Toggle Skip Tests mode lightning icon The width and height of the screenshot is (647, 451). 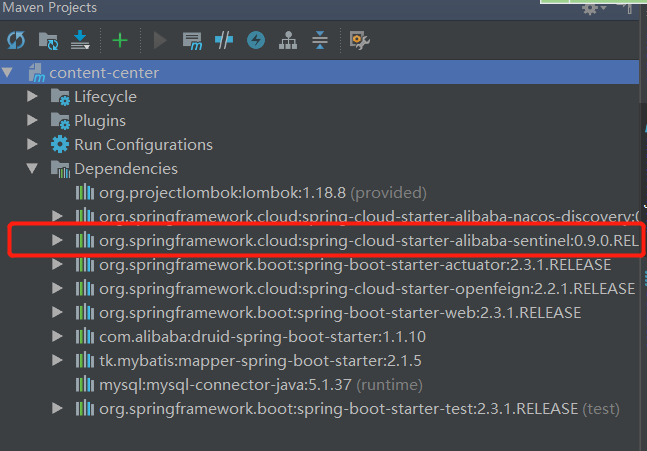pos(256,40)
